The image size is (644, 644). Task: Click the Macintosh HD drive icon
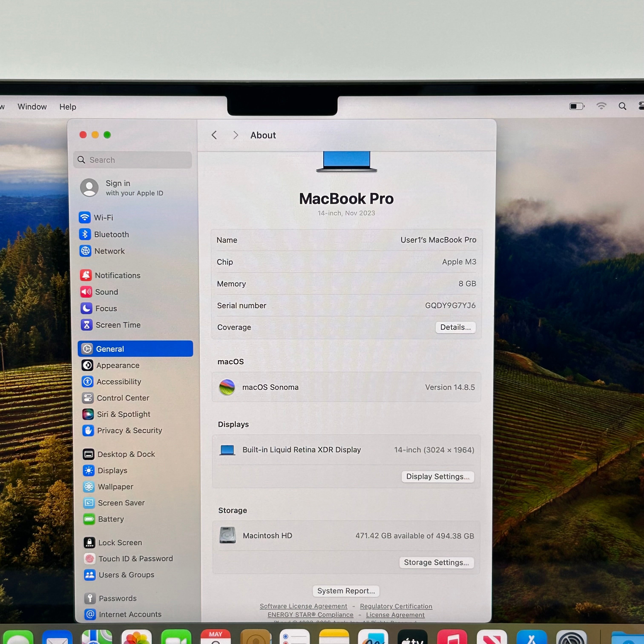tap(228, 535)
